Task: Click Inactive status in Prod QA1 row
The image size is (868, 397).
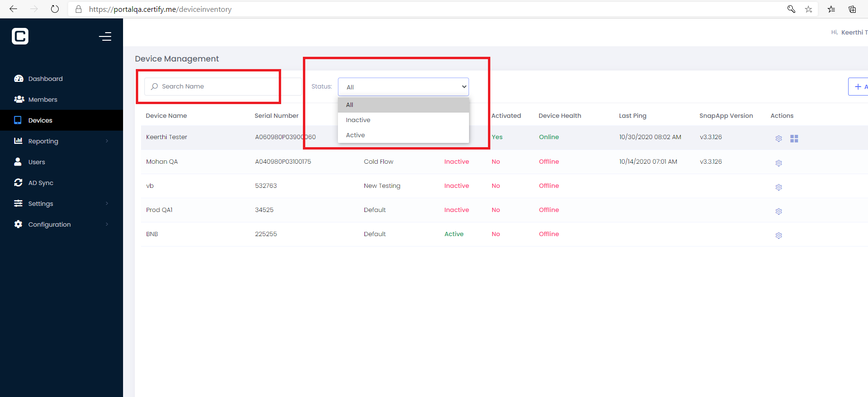Action: click(457, 210)
